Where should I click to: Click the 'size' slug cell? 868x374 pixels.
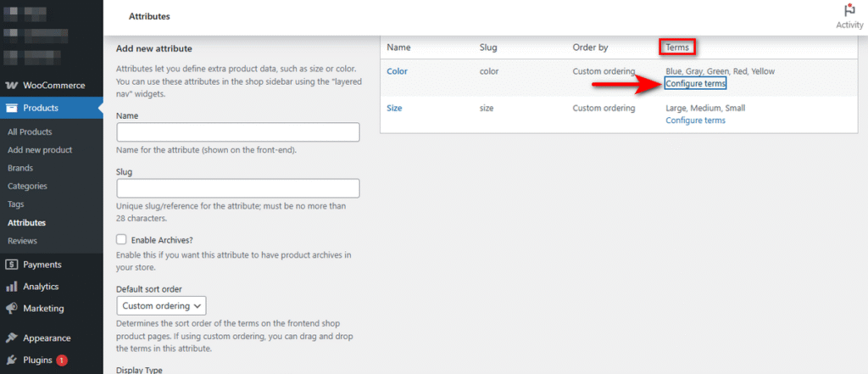pyautogui.click(x=486, y=108)
